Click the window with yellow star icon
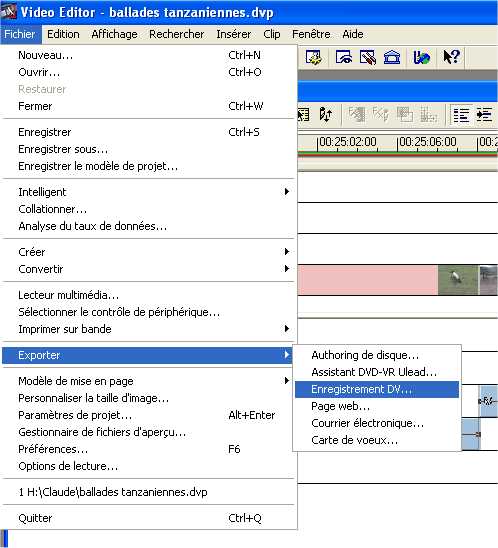 tap(313, 57)
